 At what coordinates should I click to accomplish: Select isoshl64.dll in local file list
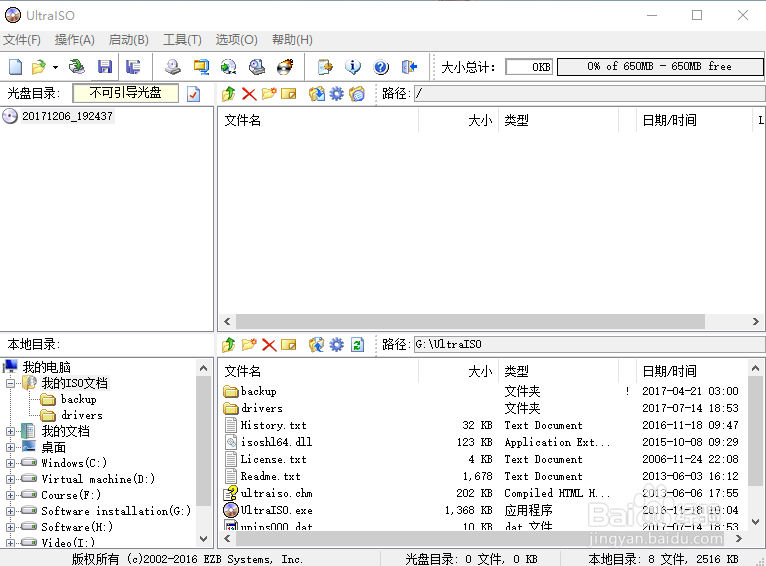coord(276,442)
